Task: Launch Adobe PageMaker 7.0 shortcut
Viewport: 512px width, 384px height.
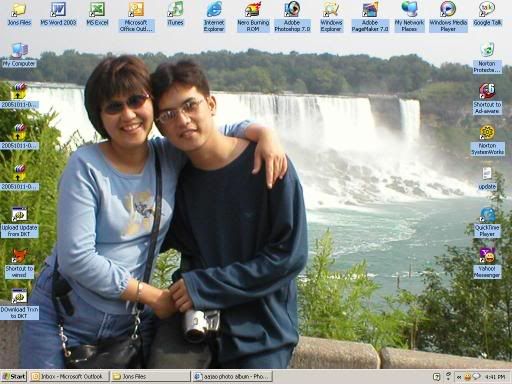Action: (370, 17)
